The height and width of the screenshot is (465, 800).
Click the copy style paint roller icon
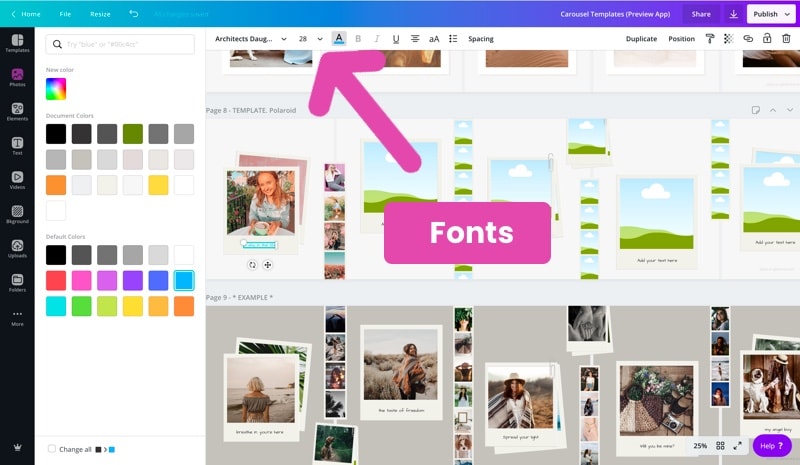pos(710,39)
